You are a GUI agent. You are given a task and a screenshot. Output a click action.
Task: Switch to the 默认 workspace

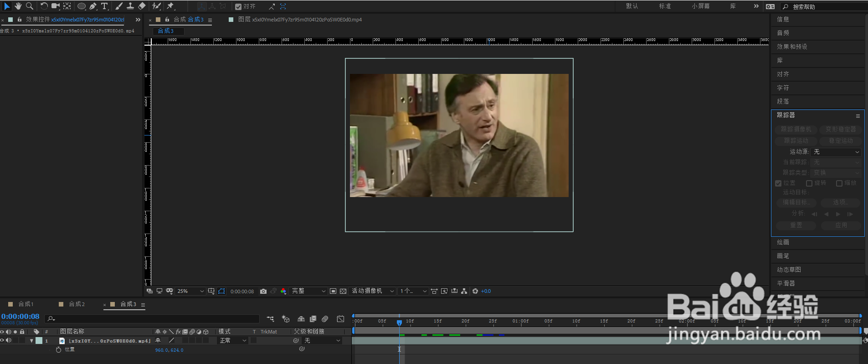pyautogui.click(x=632, y=6)
